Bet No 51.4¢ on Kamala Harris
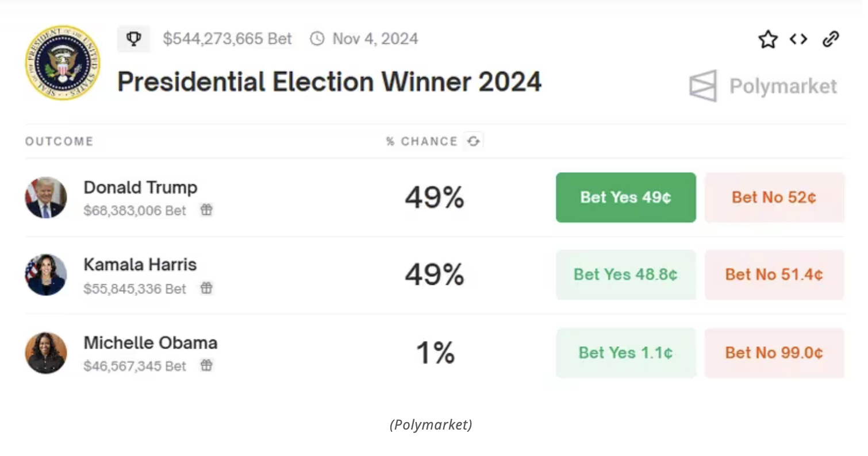This screenshot has height=456, width=868. pyautogui.click(x=774, y=275)
